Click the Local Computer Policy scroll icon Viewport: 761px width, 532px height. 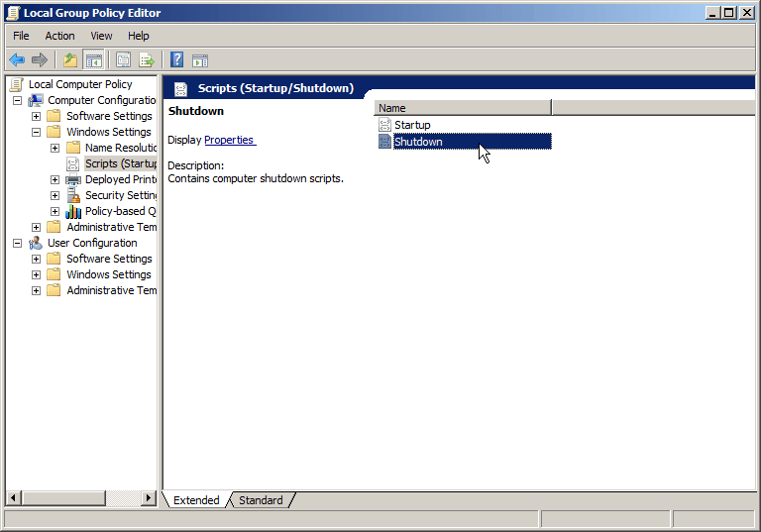click(x=17, y=84)
